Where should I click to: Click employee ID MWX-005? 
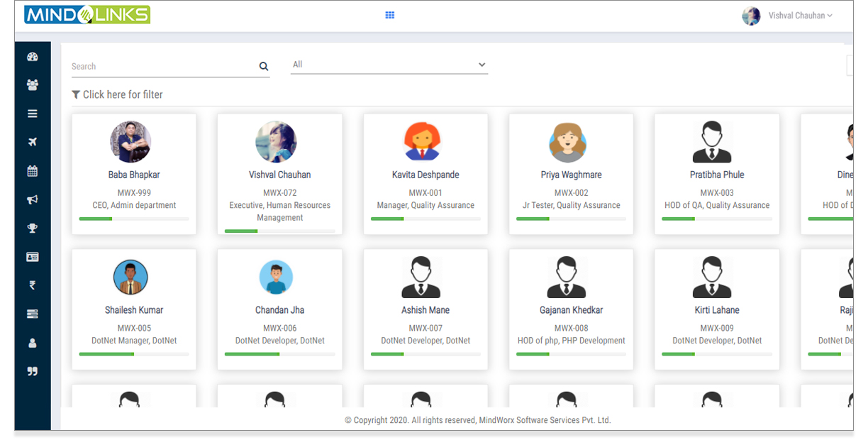[x=134, y=329]
